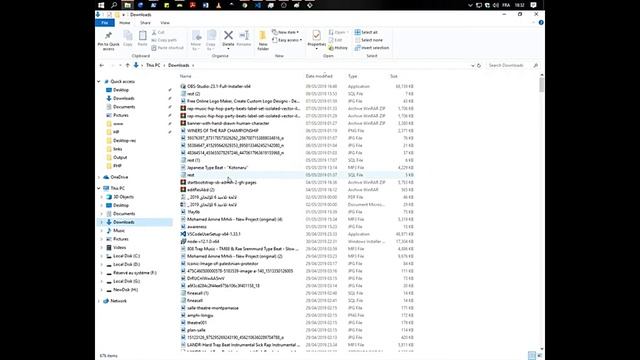Collapse the Quick access tree node
This screenshot has width=640, height=360.
coord(99,82)
